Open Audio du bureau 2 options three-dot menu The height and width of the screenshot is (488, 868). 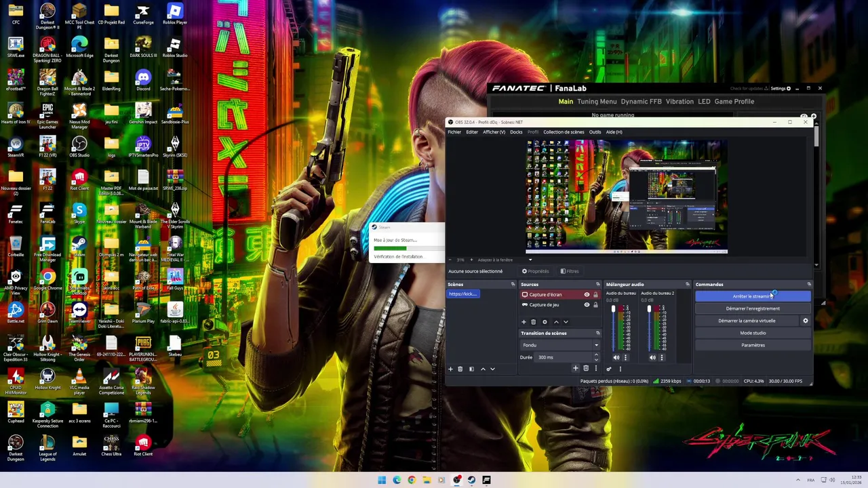click(662, 357)
